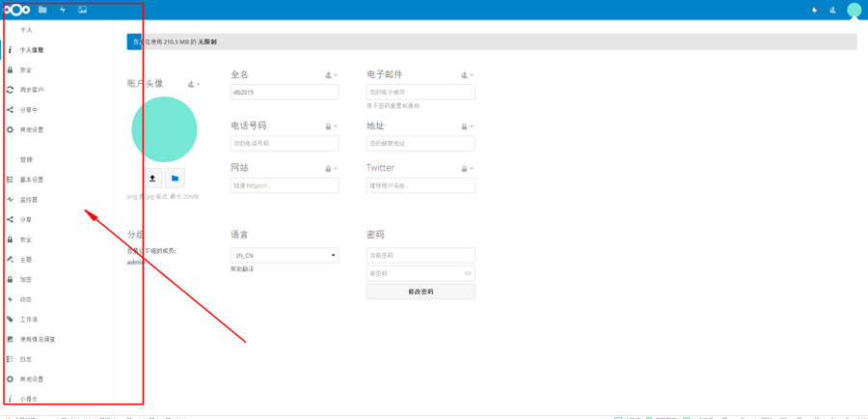
Task: Open the 语言 zh_CN language dropdown
Action: (285, 256)
